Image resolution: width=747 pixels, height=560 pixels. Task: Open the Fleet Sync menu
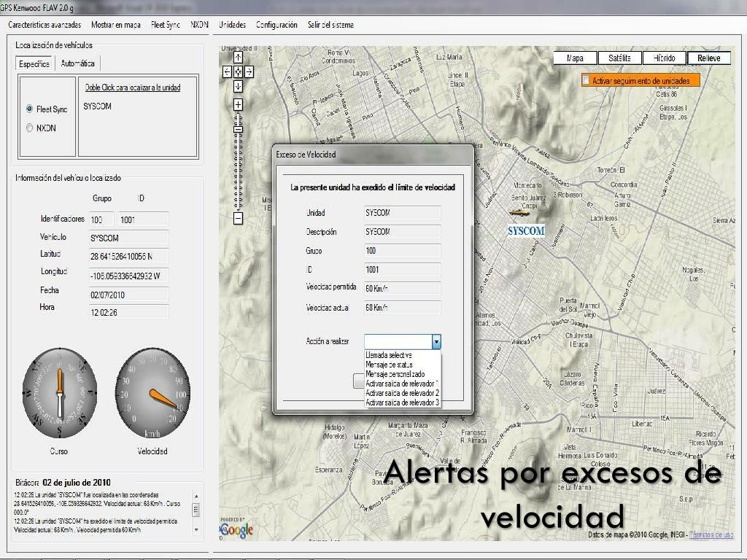[166, 25]
